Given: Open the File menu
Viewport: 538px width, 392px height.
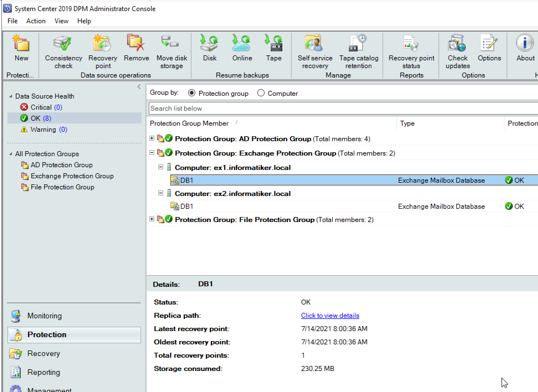Looking at the screenshot, I should 12,21.
